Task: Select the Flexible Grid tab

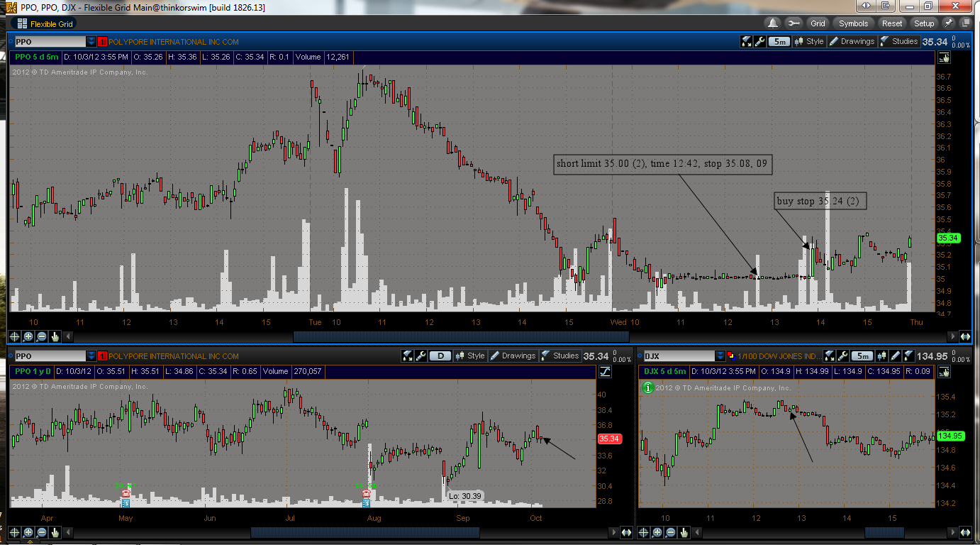Action: (45, 23)
